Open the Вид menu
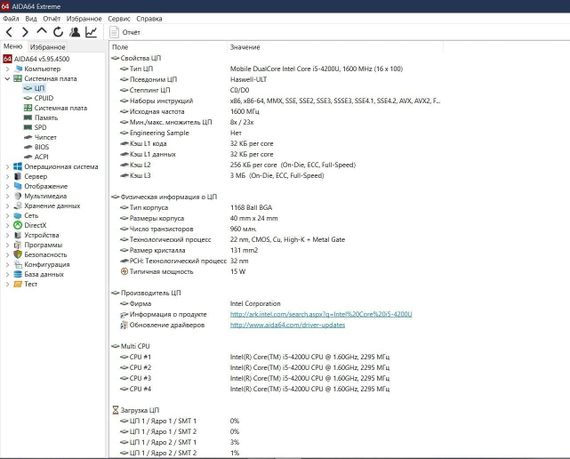This screenshot has width=570, height=459. pyautogui.click(x=31, y=19)
